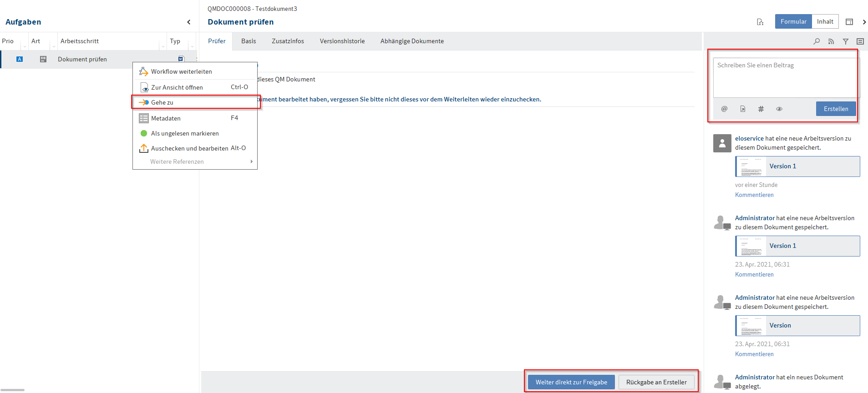The width and height of the screenshot is (868, 393).
Task: Click the document reference icon below post field
Action: click(742, 109)
